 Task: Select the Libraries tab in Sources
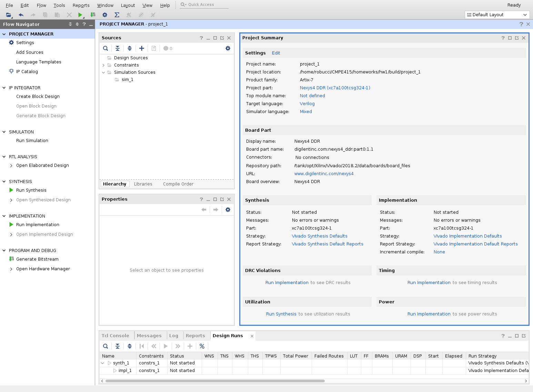(x=143, y=184)
